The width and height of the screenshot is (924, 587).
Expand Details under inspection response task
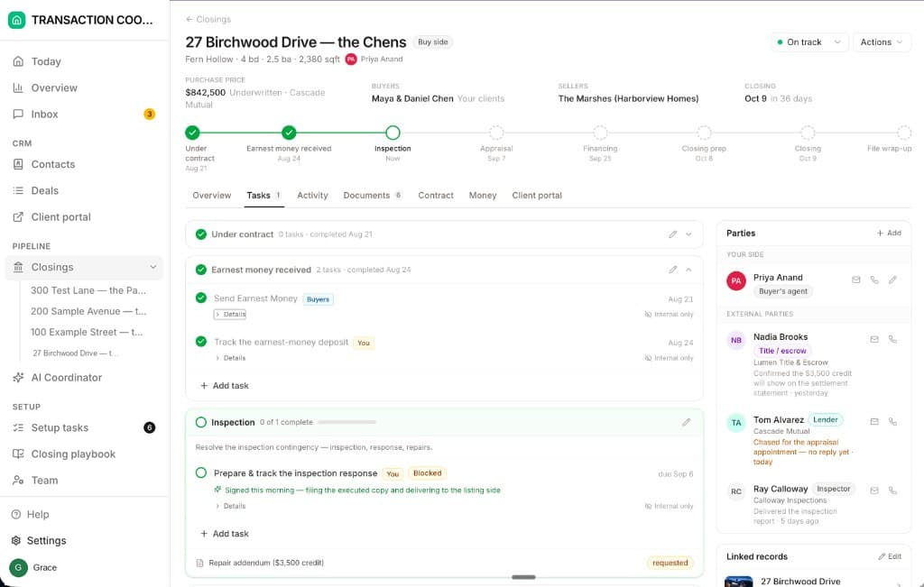(230, 506)
